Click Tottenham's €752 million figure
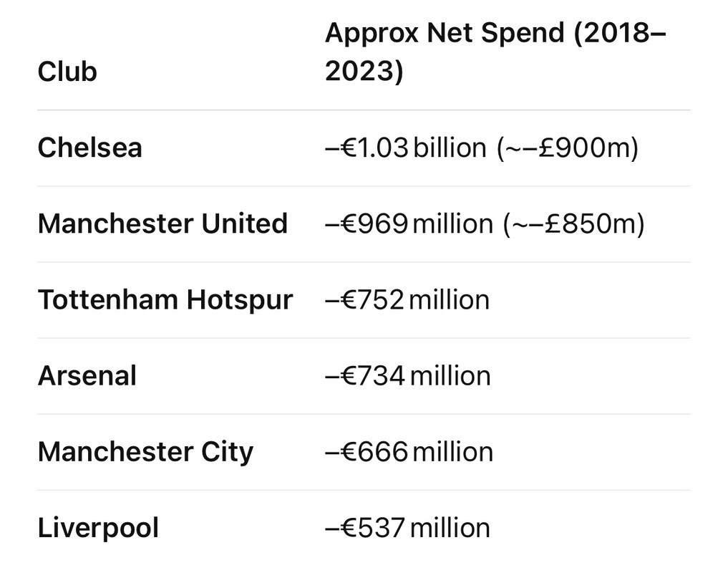The width and height of the screenshot is (728, 573). pyautogui.click(x=407, y=299)
